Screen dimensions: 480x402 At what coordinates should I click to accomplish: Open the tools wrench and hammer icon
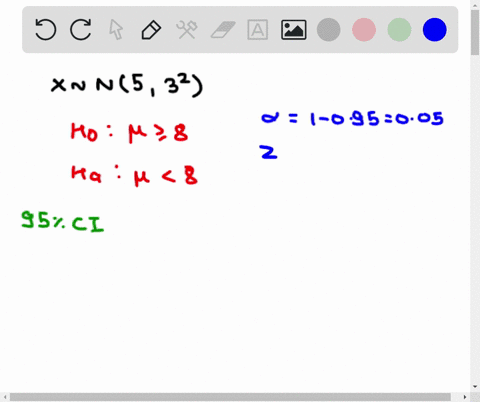(x=187, y=30)
